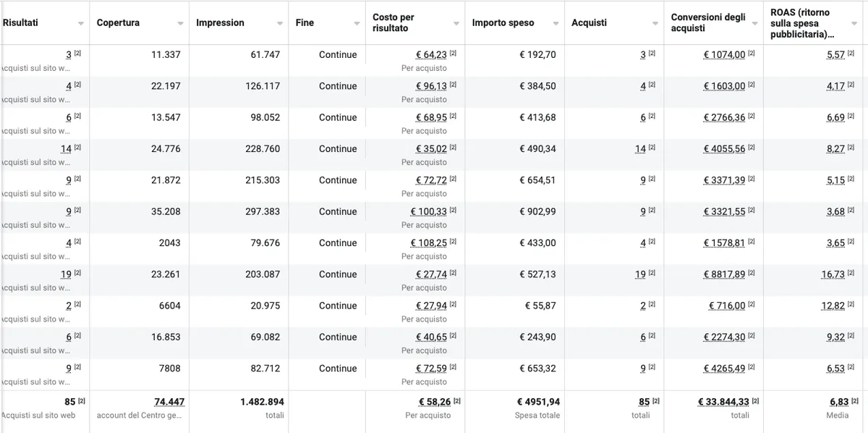Click Continue in the € 192,70 row

[x=338, y=55]
